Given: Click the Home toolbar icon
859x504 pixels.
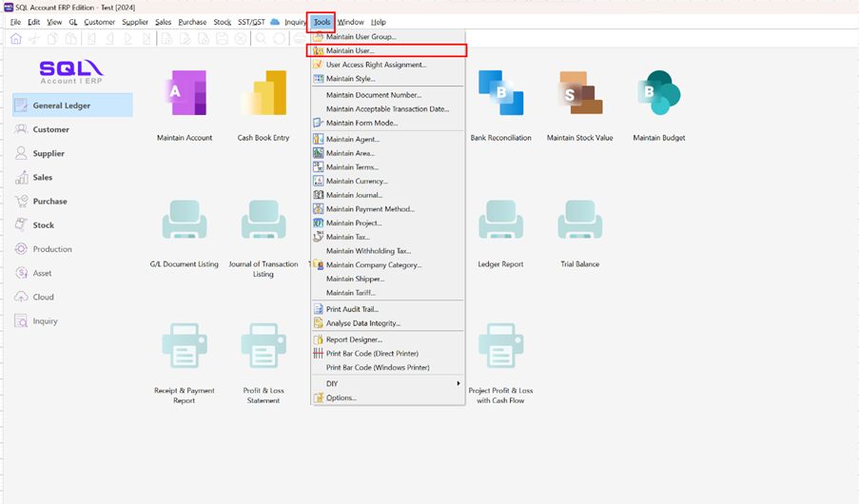Looking at the screenshot, I should pyautogui.click(x=16, y=39).
